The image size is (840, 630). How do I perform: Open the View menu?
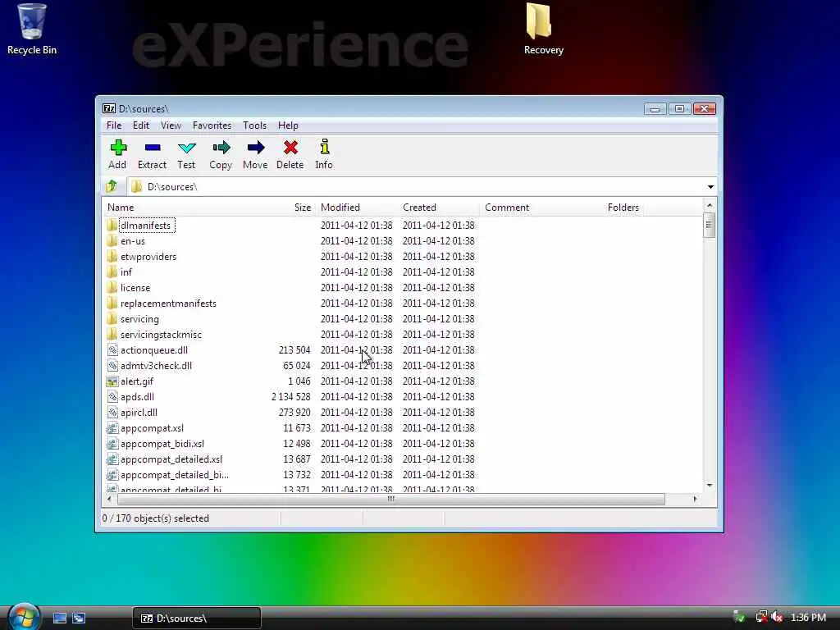click(x=171, y=126)
